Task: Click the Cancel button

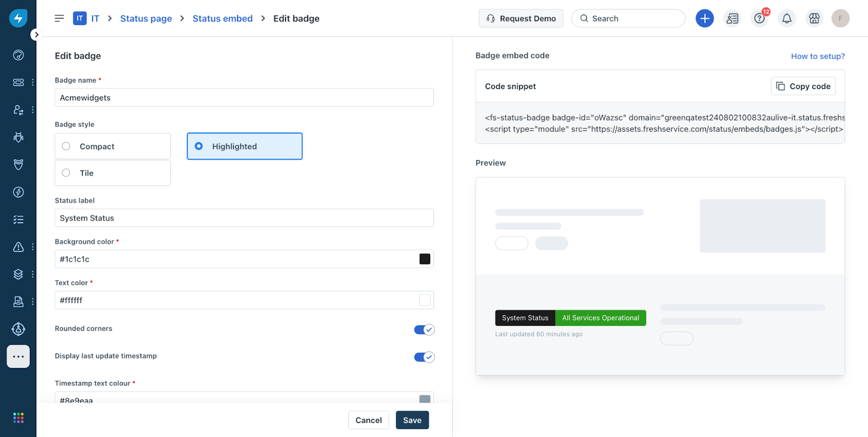Action: 368,420
